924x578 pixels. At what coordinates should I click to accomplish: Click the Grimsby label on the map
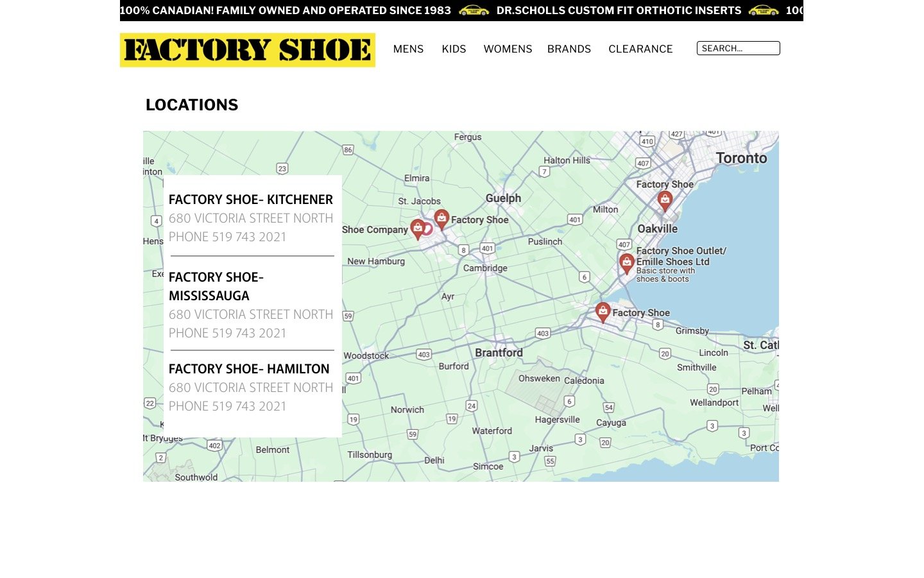click(x=692, y=331)
